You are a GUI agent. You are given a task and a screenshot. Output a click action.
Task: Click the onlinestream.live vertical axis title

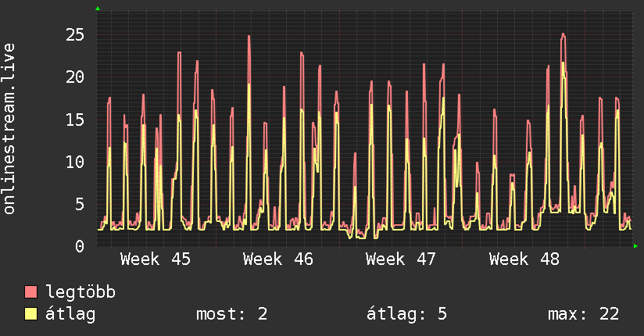pyautogui.click(x=9, y=129)
